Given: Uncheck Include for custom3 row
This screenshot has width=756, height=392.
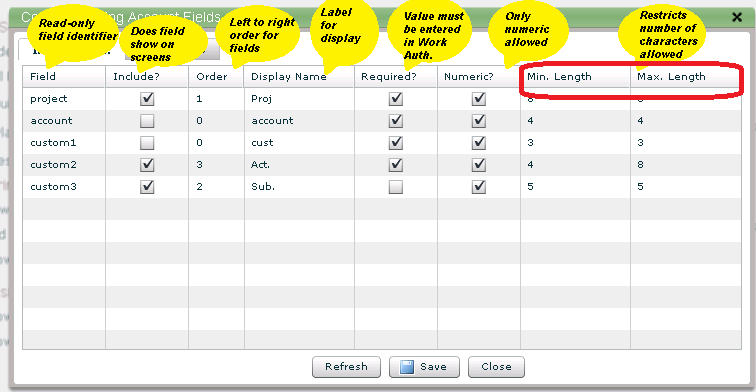Looking at the screenshot, I should coord(147,187).
